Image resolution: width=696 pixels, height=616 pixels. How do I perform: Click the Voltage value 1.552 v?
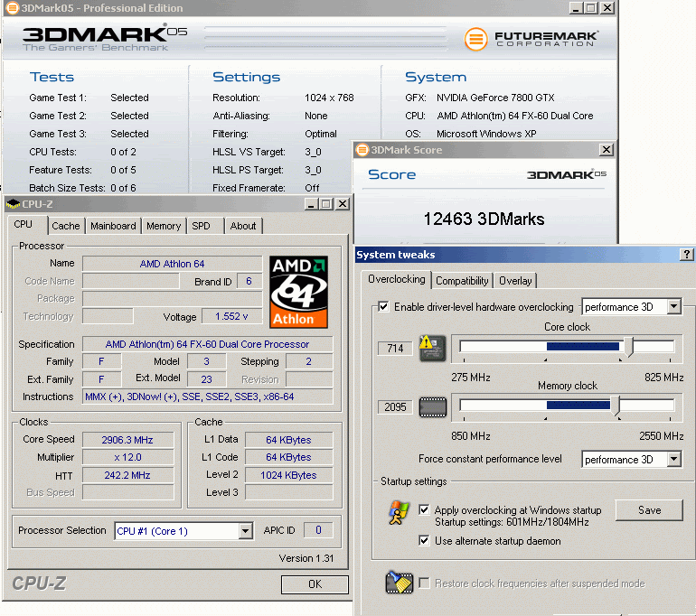(x=231, y=316)
